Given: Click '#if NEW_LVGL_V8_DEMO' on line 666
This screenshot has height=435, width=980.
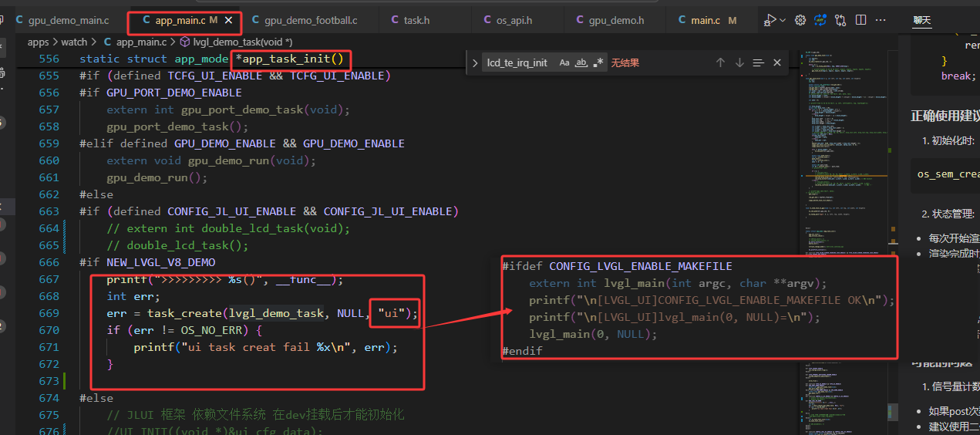Looking at the screenshot, I should pos(147,262).
